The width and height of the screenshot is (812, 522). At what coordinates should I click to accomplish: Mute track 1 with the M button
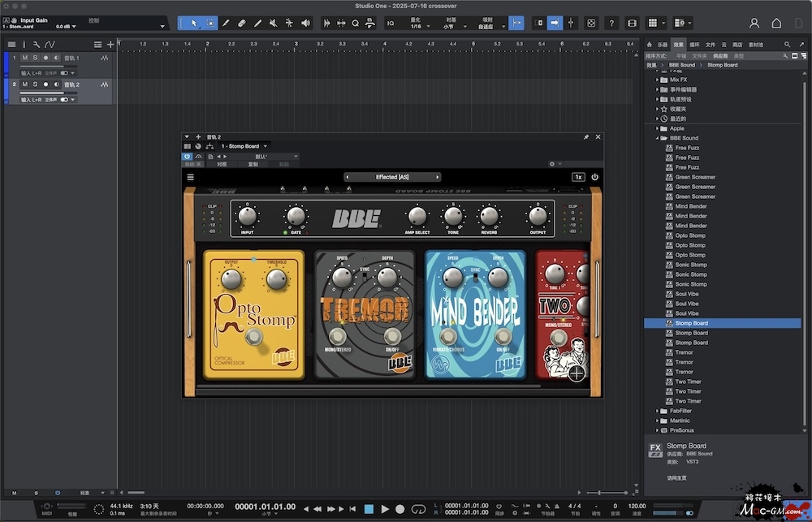coord(25,58)
